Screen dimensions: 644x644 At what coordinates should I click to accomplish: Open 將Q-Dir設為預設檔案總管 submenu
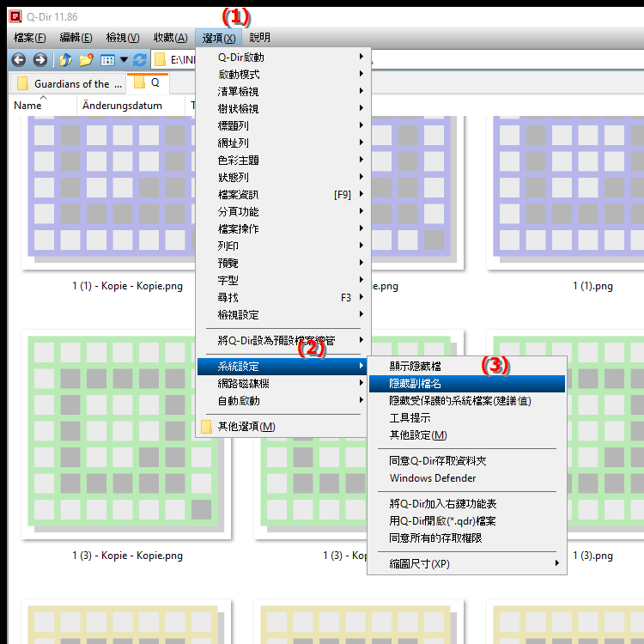coord(283,341)
